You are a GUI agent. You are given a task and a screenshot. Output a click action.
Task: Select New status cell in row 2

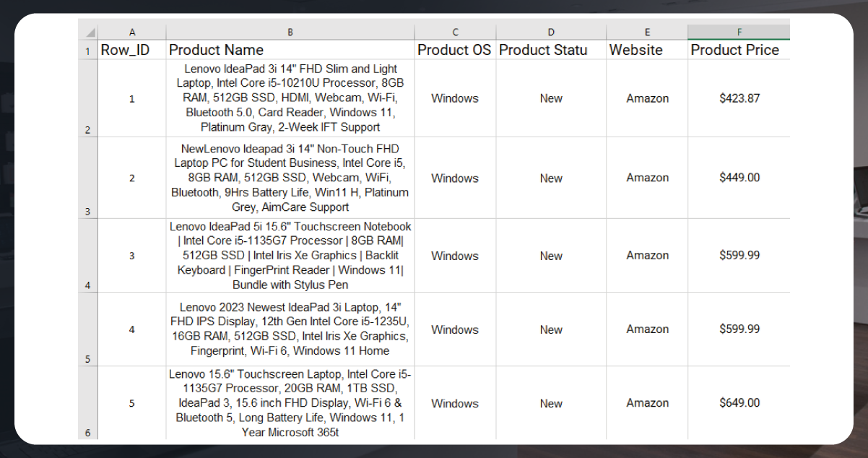[x=551, y=98]
